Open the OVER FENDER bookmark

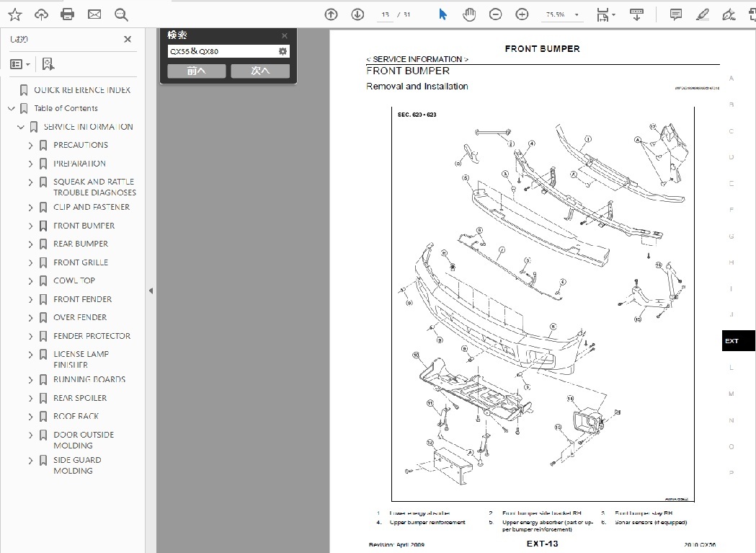pyautogui.click(x=80, y=317)
